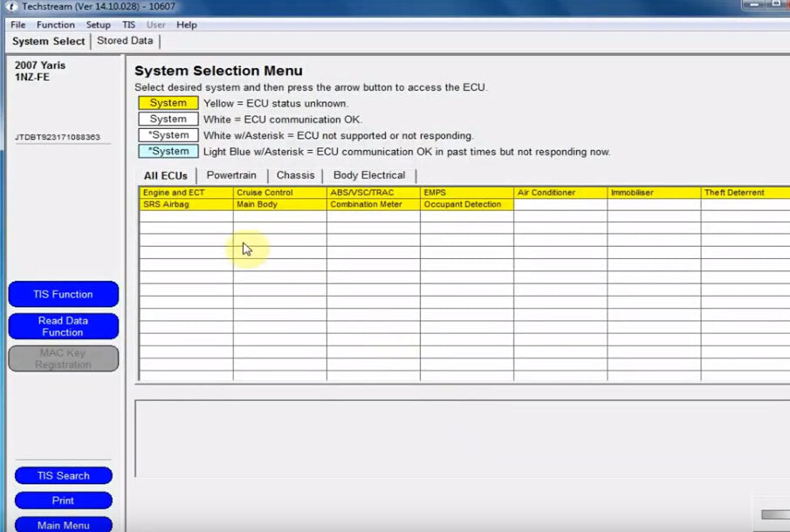
Task: Click the 1NZ-FE engine label
Action: coord(32,77)
